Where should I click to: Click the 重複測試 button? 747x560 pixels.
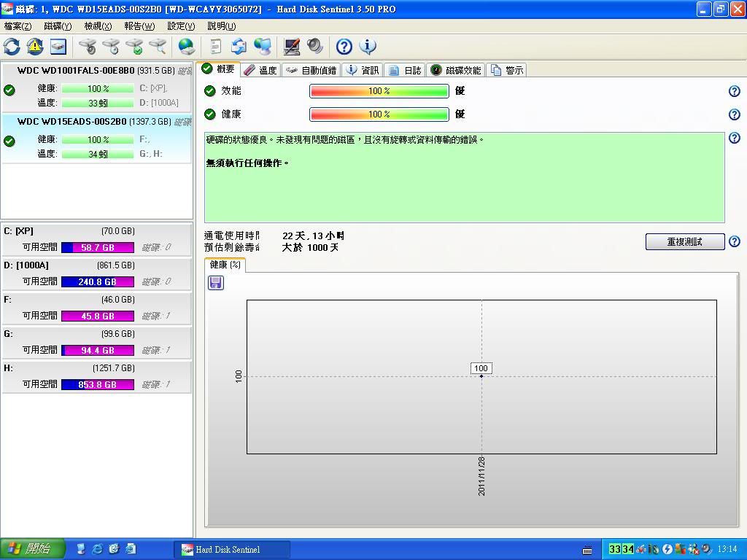(x=684, y=241)
